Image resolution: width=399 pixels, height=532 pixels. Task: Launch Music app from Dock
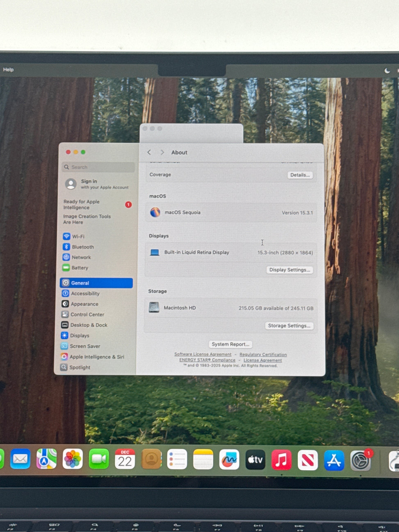tap(281, 460)
